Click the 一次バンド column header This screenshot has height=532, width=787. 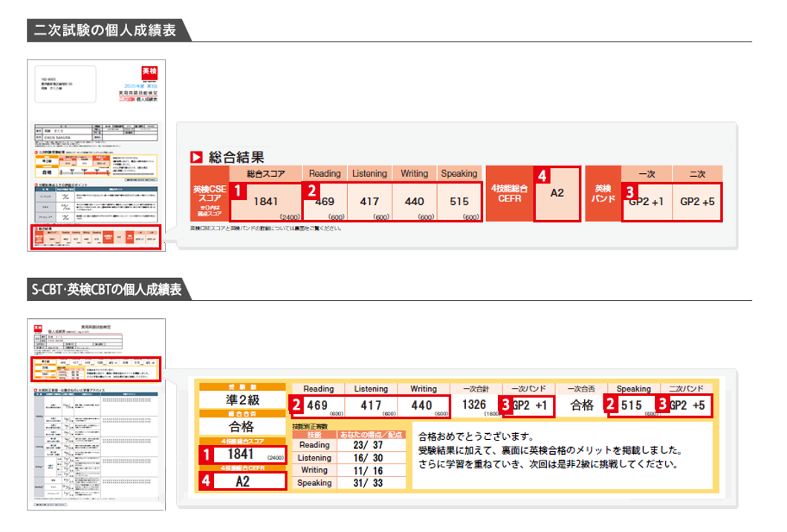pyautogui.click(x=528, y=389)
